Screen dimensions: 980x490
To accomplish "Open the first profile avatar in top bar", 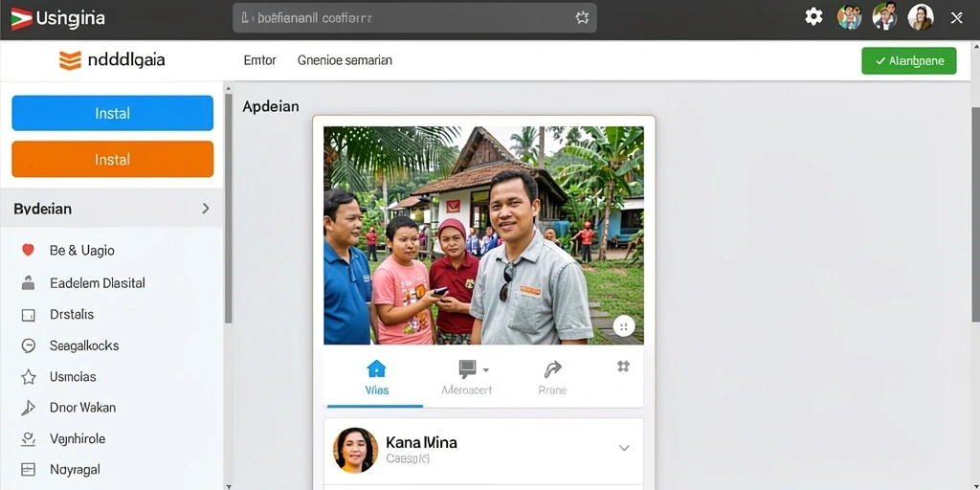I will tap(850, 17).
